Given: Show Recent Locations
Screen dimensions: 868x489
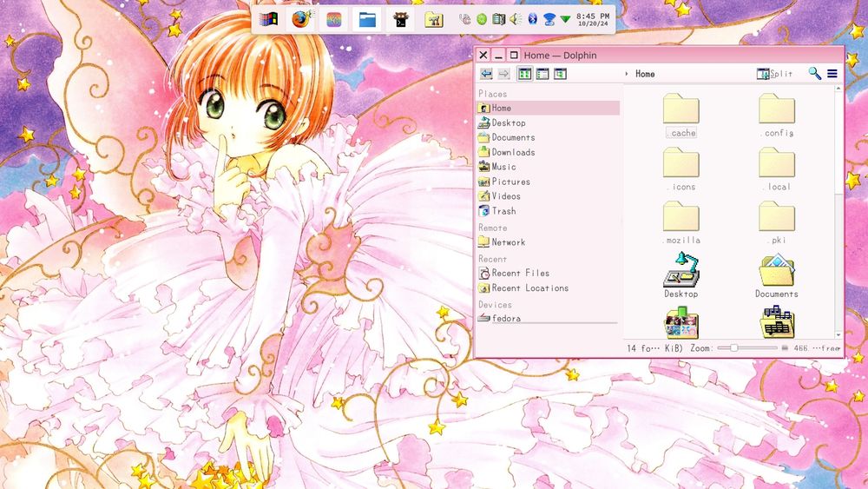Looking at the screenshot, I should tap(548, 288).
